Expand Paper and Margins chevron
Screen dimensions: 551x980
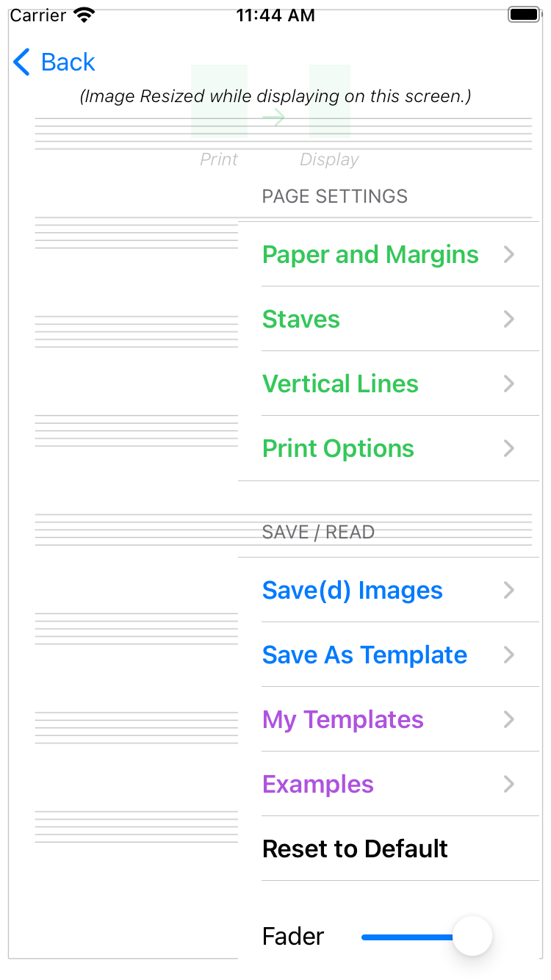point(509,255)
